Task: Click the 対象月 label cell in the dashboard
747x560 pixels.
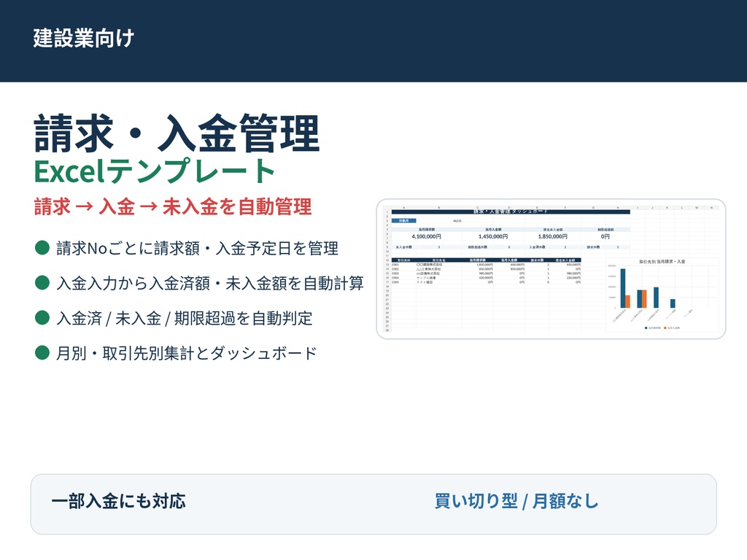Action: [403, 220]
